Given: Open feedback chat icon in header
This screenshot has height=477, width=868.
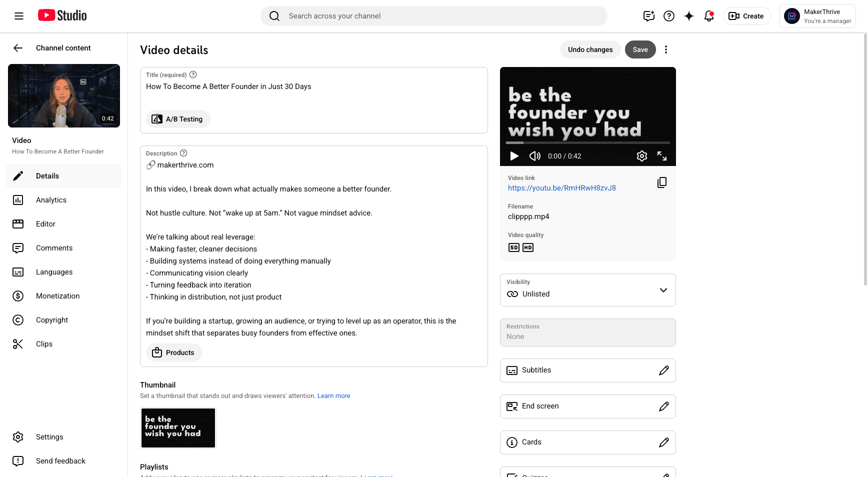Looking at the screenshot, I should (649, 16).
